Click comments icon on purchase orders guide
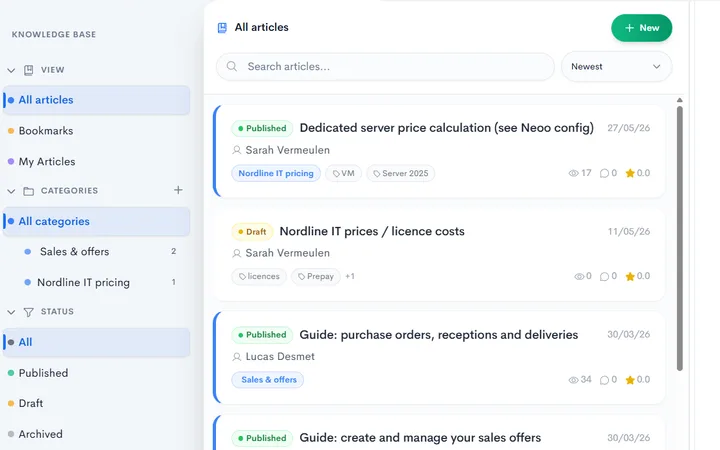 point(604,380)
